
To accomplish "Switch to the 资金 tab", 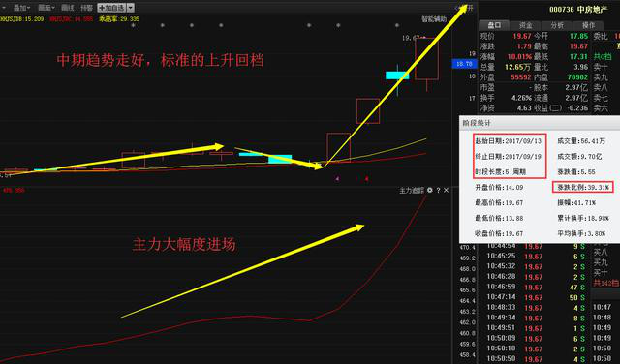I will click(x=525, y=25).
